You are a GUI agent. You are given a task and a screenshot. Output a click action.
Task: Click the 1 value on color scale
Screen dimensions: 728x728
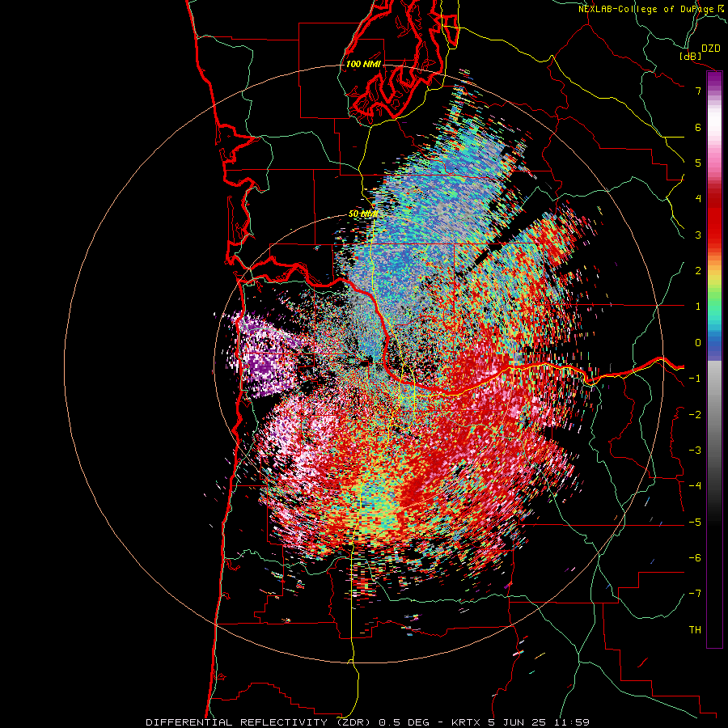pyautogui.click(x=698, y=307)
